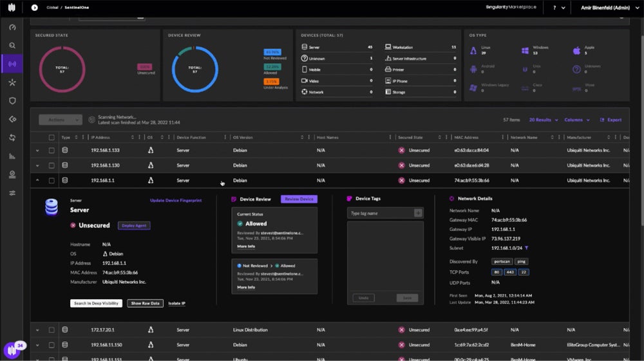Viewport: 644px width, 361px height.
Task: Click the scanning network status icon
Action: coord(91,120)
